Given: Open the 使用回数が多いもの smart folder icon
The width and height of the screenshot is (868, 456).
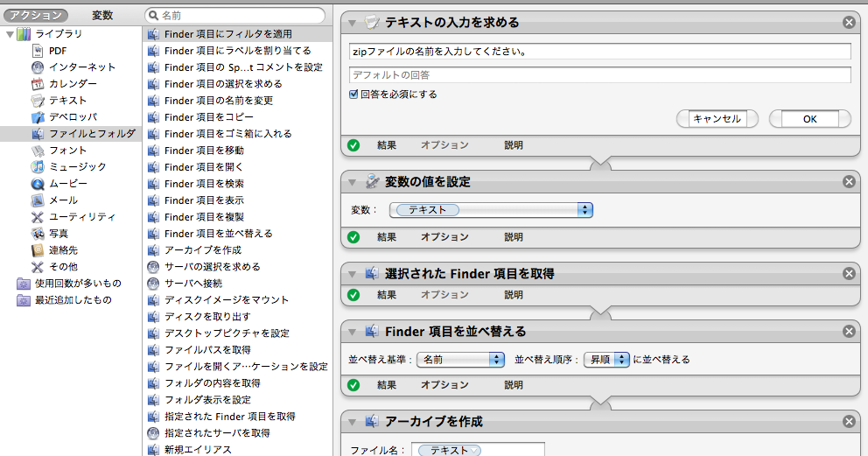Looking at the screenshot, I should (x=24, y=284).
